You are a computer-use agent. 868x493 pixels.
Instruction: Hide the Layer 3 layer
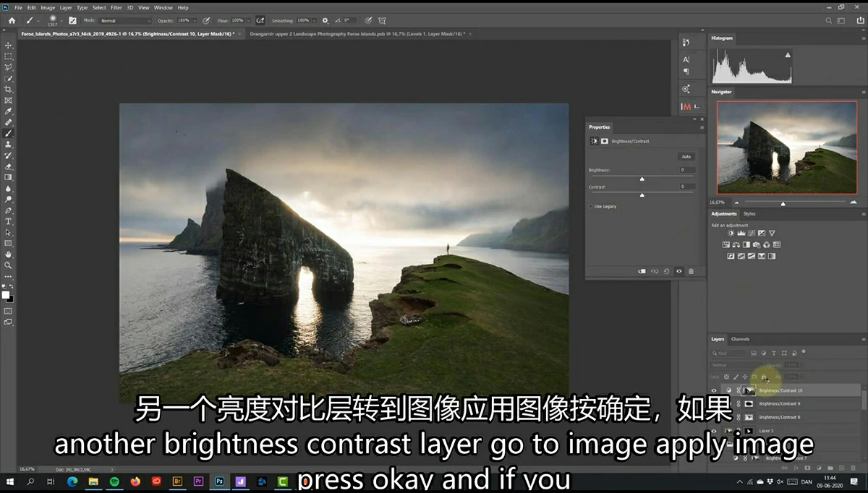tap(715, 431)
